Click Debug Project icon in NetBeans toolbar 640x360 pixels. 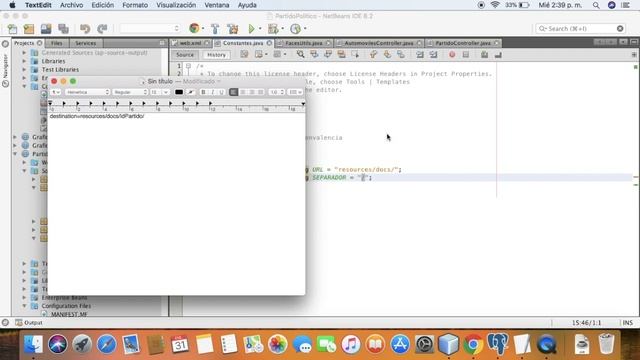(273, 29)
